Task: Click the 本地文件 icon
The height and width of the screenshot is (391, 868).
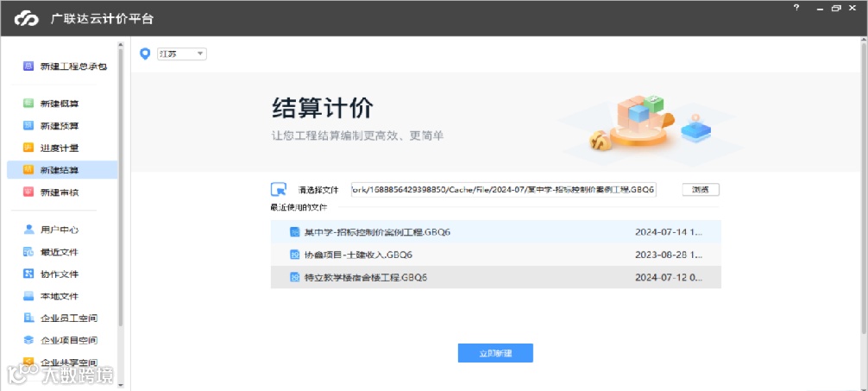Action: pyautogui.click(x=28, y=296)
